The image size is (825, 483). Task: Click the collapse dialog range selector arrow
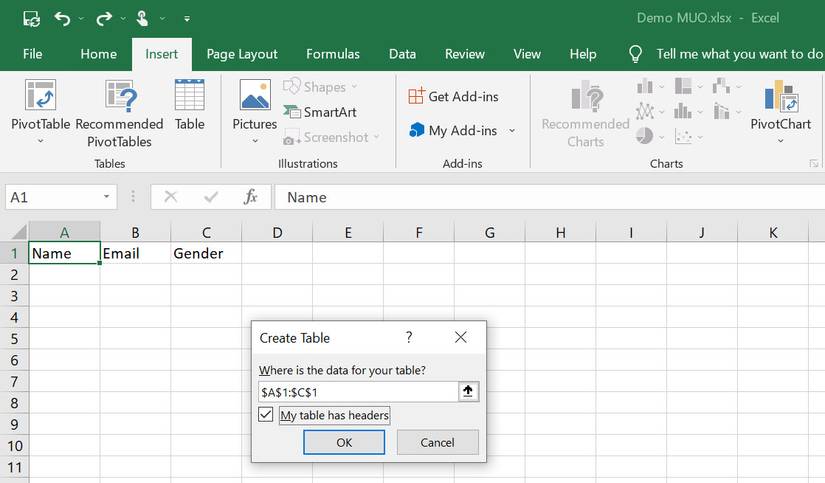point(468,391)
